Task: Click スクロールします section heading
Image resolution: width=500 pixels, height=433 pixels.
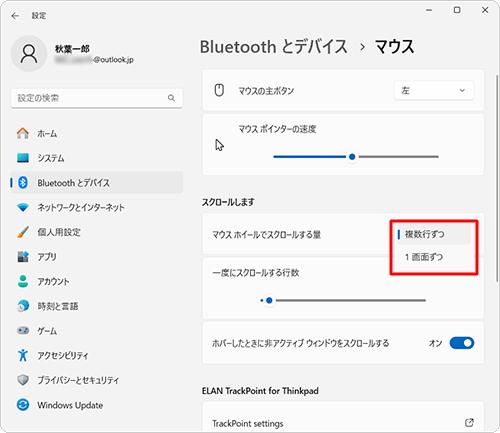Action: click(228, 202)
